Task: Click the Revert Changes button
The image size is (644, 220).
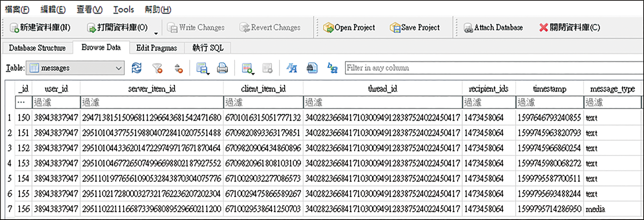Action: [x=270, y=27]
